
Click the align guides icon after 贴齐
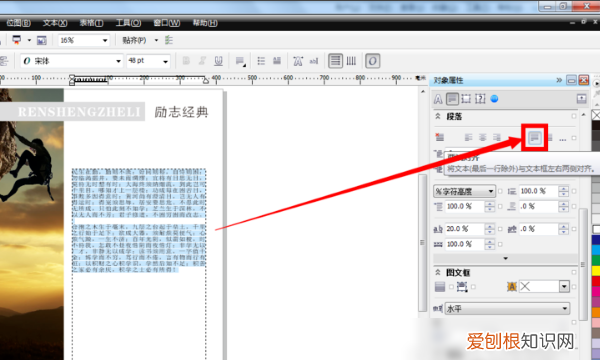tap(169, 40)
